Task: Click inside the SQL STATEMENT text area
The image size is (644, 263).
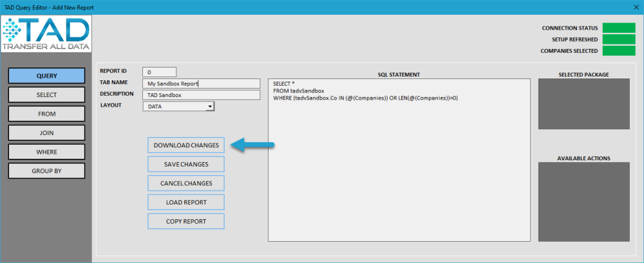Action: click(x=399, y=160)
